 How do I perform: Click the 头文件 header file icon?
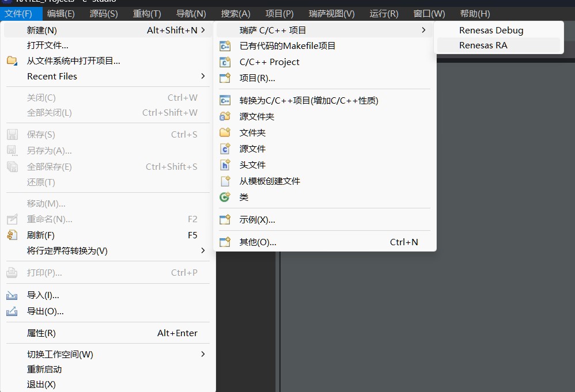coord(225,165)
